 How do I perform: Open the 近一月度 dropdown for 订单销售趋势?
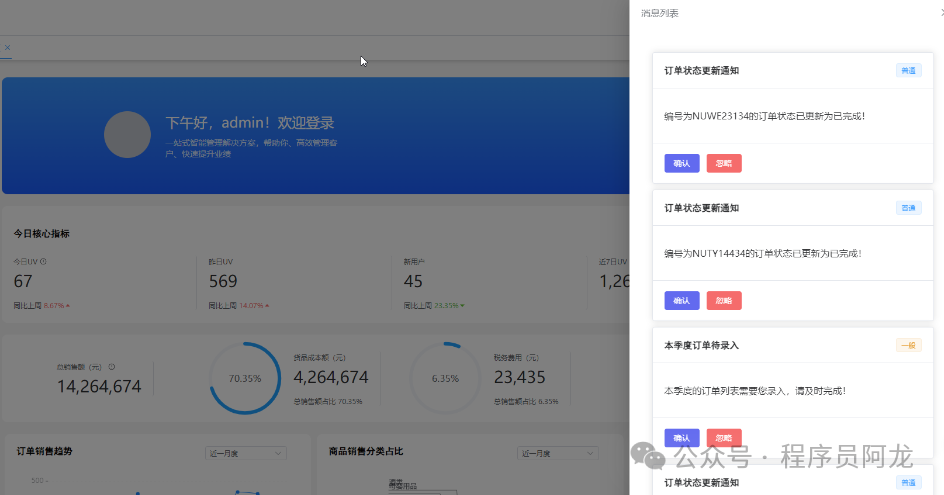click(x=245, y=453)
